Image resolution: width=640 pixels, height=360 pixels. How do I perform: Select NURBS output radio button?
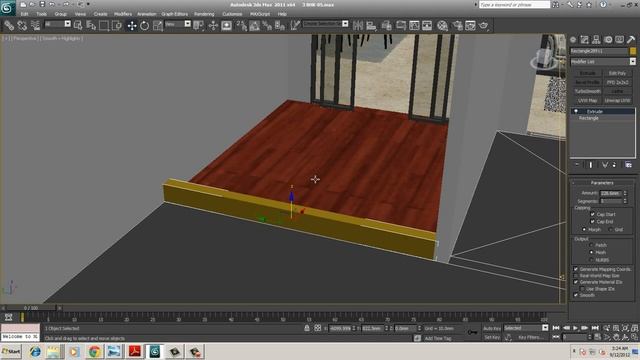591,260
